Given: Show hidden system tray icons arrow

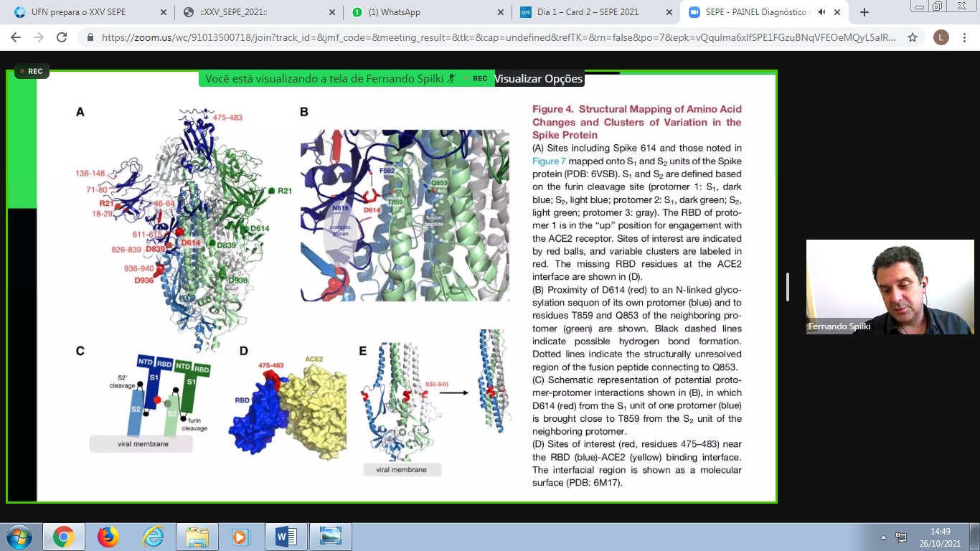Looking at the screenshot, I should [883, 537].
